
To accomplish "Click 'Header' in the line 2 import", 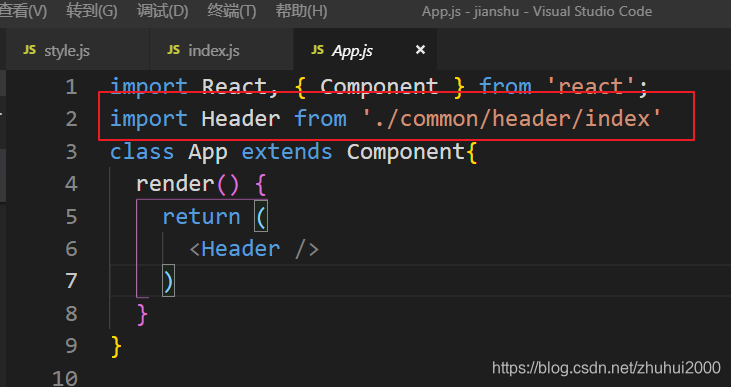I will (x=241, y=118).
